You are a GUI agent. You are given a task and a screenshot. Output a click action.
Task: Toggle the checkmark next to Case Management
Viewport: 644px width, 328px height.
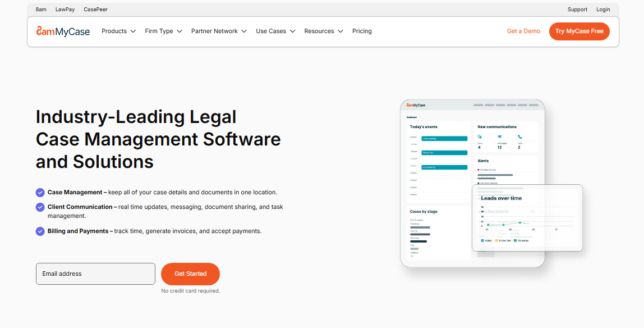[x=40, y=192]
